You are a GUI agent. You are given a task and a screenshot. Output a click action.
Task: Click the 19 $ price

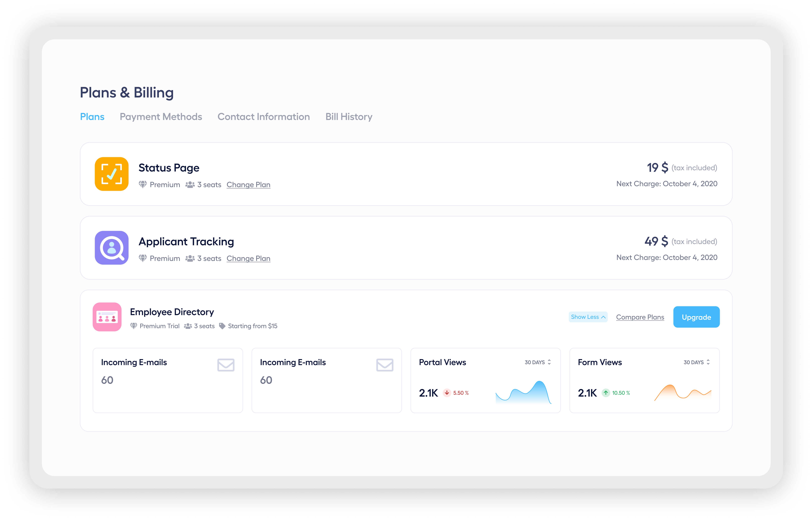click(x=657, y=168)
